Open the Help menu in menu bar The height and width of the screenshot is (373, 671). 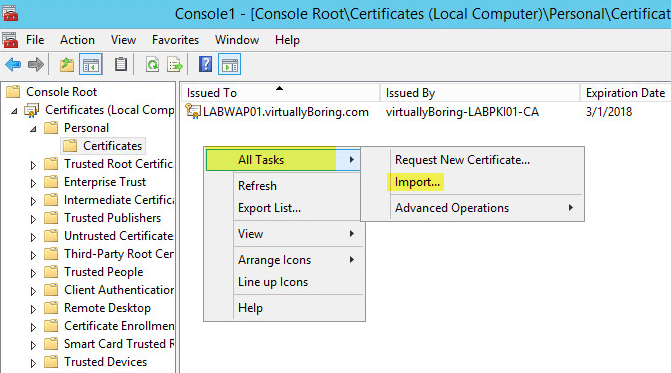[287, 40]
